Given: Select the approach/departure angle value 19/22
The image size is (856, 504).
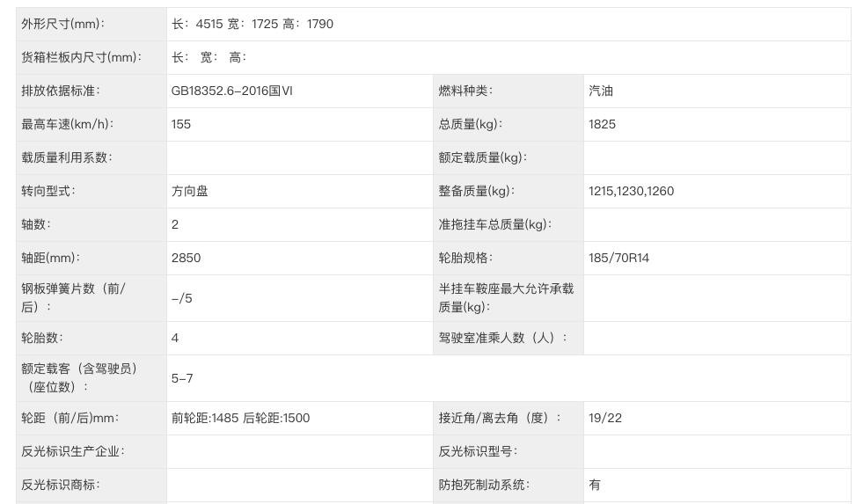Looking at the screenshot, I should click(x=605, y=418).
